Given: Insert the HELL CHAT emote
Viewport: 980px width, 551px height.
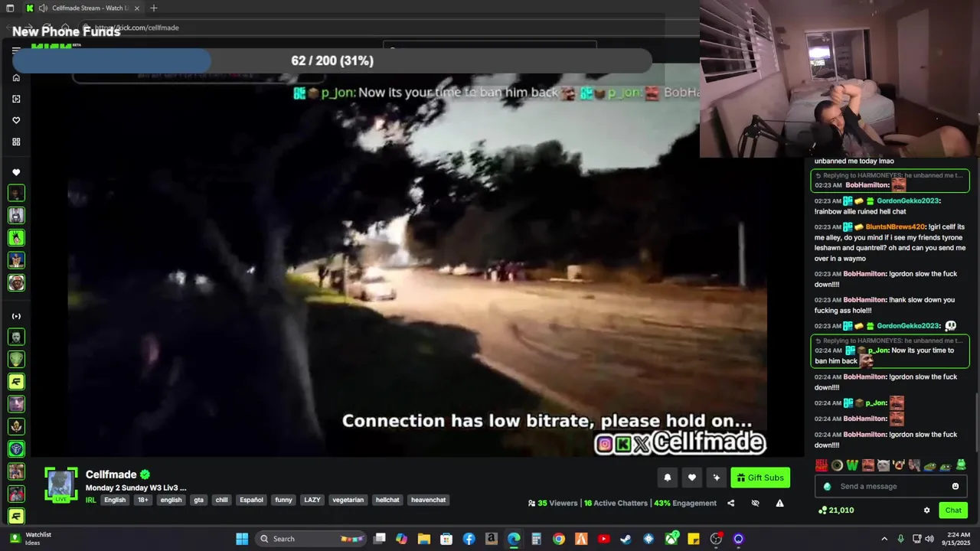Looking at the screenshot, I should point(822,465).
